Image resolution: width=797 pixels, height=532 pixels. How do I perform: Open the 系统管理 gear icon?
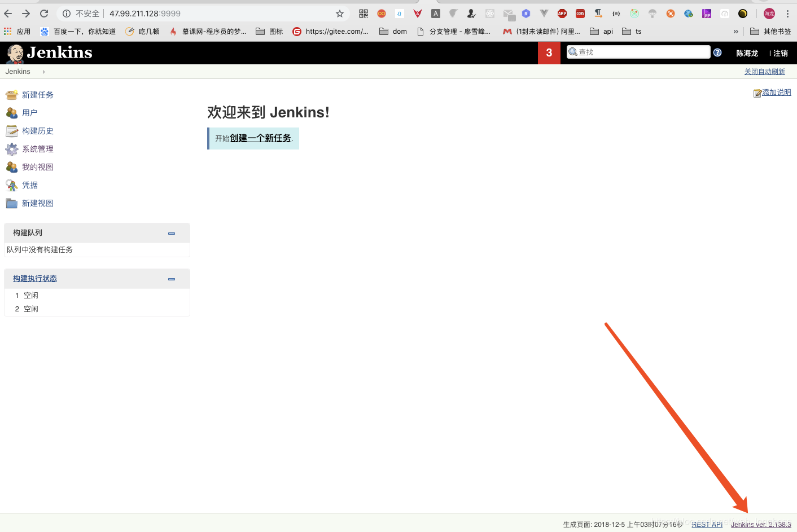[x=12, y=149]
